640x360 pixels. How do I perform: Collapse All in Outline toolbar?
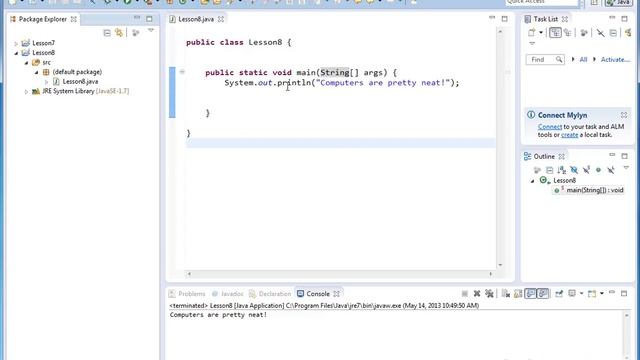(x=549, y=170)
